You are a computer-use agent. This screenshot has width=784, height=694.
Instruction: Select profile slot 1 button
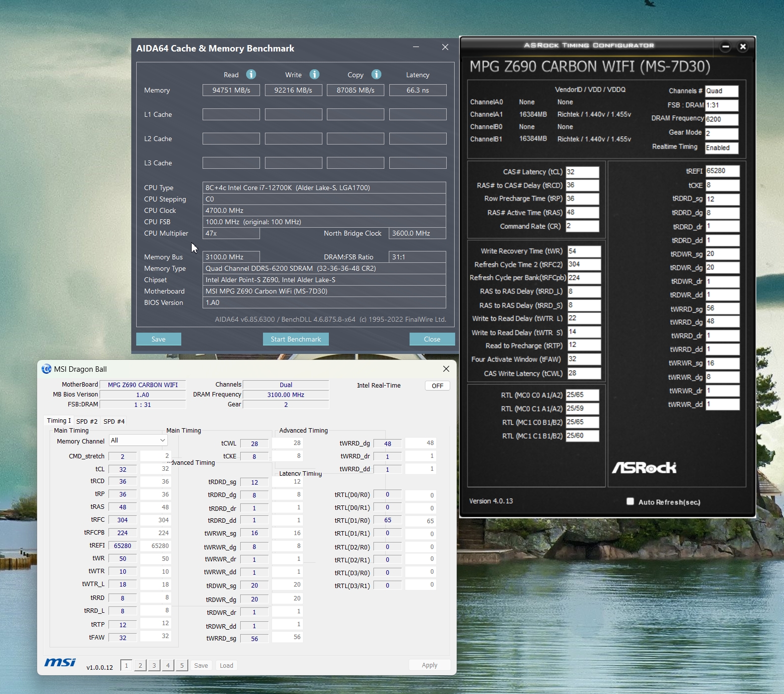[126, 665]
